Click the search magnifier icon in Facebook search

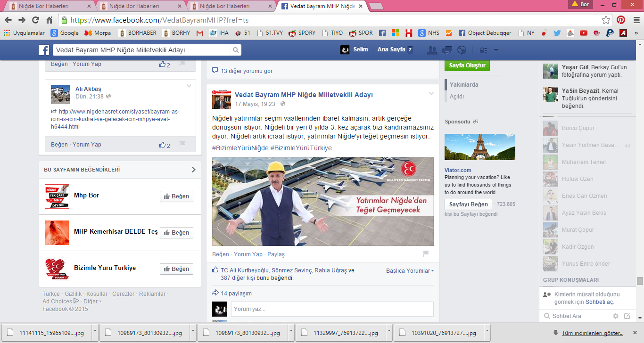click(235, 50)
